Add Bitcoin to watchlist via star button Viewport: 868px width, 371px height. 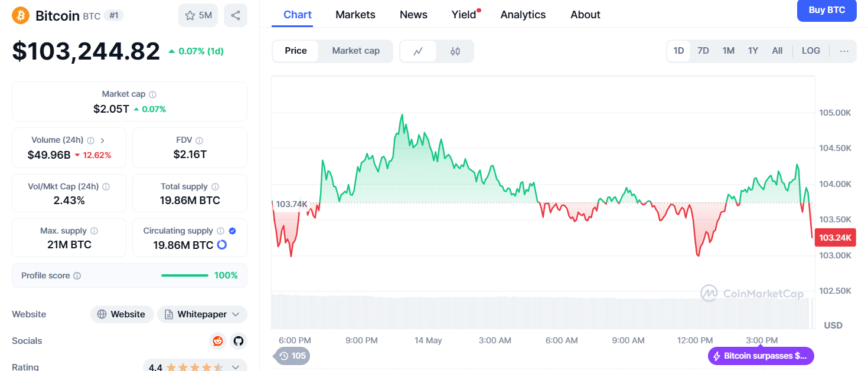[x=198, y=15]
